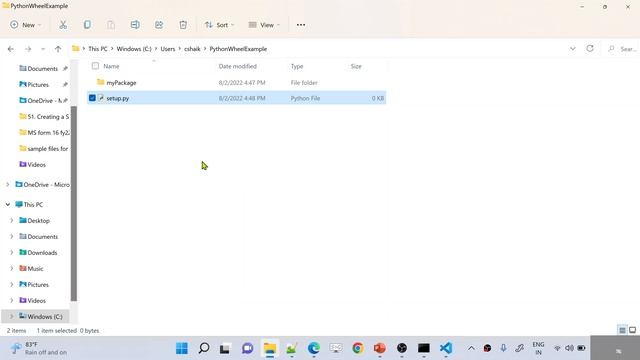The image size is (640, 360).
Task: Open the New dropdown button
Action: pos(26,25)
